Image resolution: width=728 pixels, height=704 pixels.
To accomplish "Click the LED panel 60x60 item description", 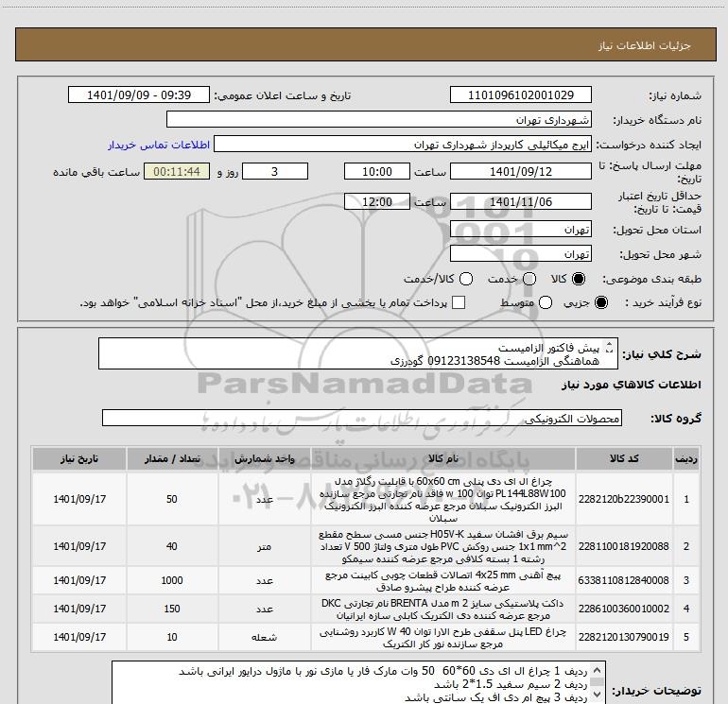I will (x=443, y=499).
